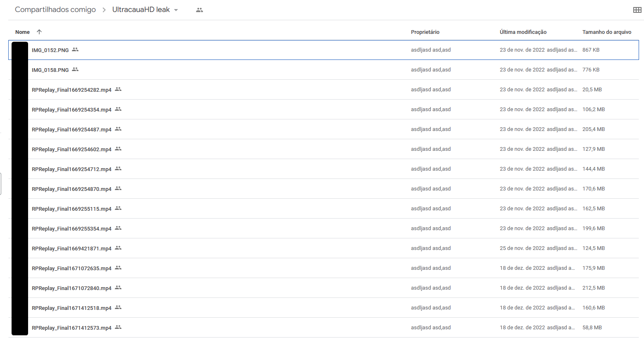Click the Tamanho do arquivo header
644x345 pixels.
point(607,32)
